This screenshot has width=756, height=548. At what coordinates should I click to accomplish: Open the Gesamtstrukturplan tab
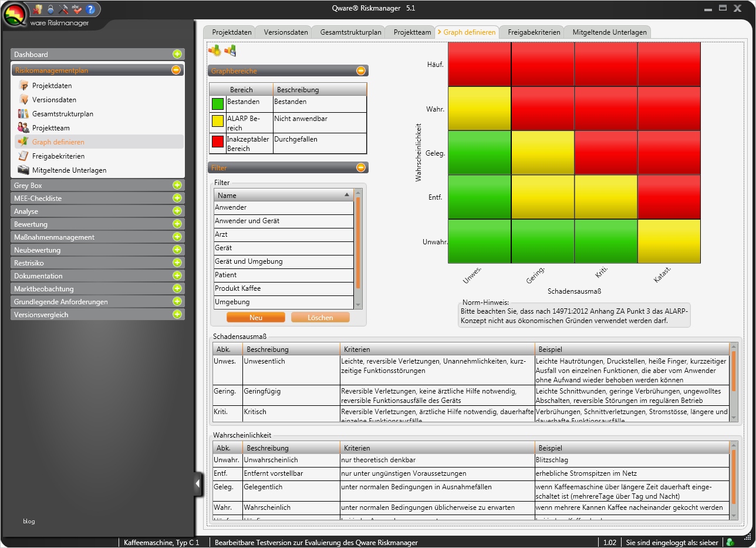point(351,32)
